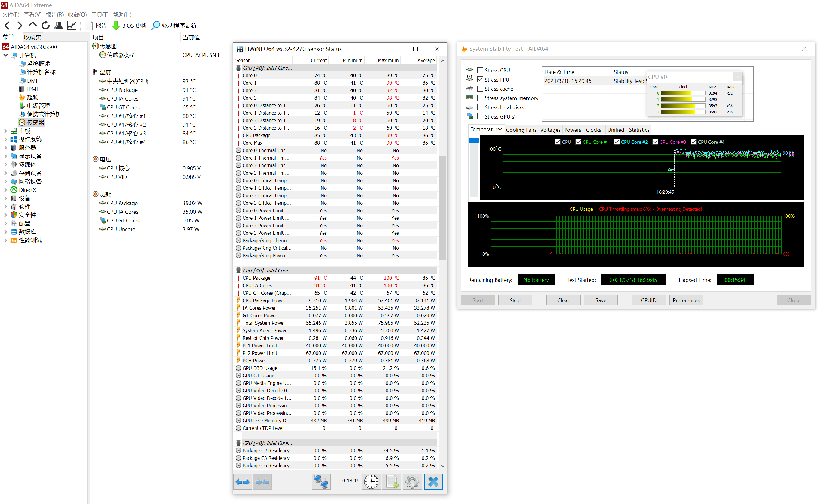Expand the 显示设备 tree node
The height and width of the screenshot is (504, 831).
coord(6,156)
